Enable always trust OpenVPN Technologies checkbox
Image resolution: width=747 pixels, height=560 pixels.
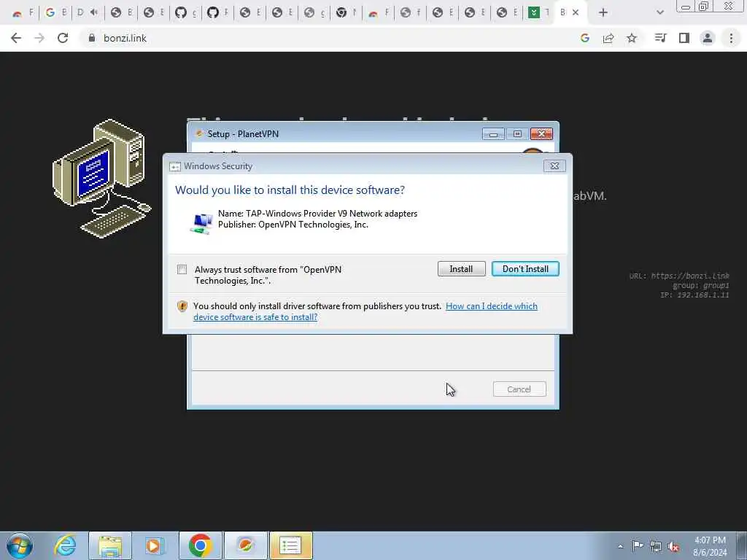click(x=182, y=270)
